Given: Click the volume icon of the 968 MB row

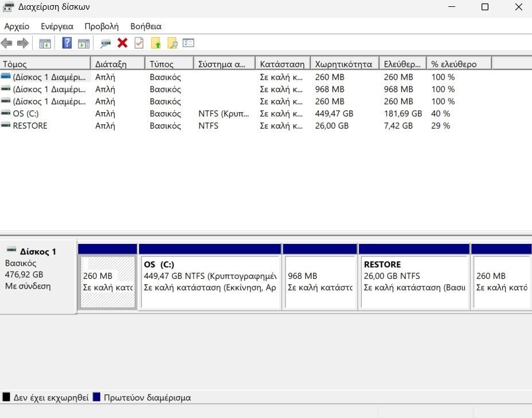Looking at the screenshot, I should click(6, 89).
